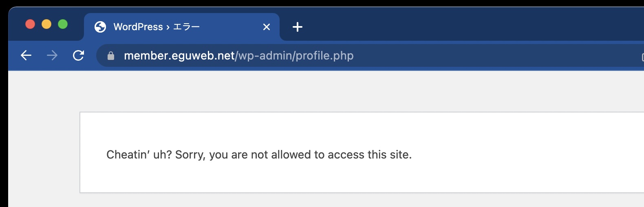Click the forward navigation arrow
644x207 pixels.
pos(52,55)
